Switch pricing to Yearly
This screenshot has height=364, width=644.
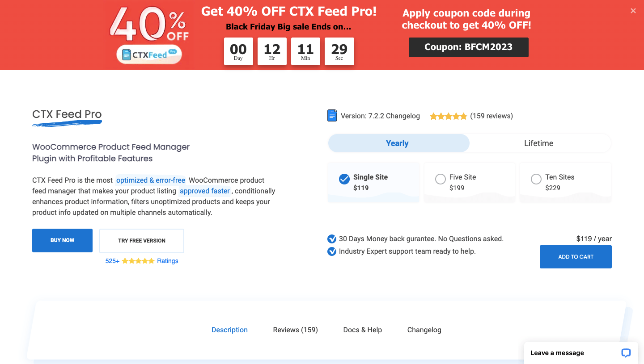(x=397, y=143)
